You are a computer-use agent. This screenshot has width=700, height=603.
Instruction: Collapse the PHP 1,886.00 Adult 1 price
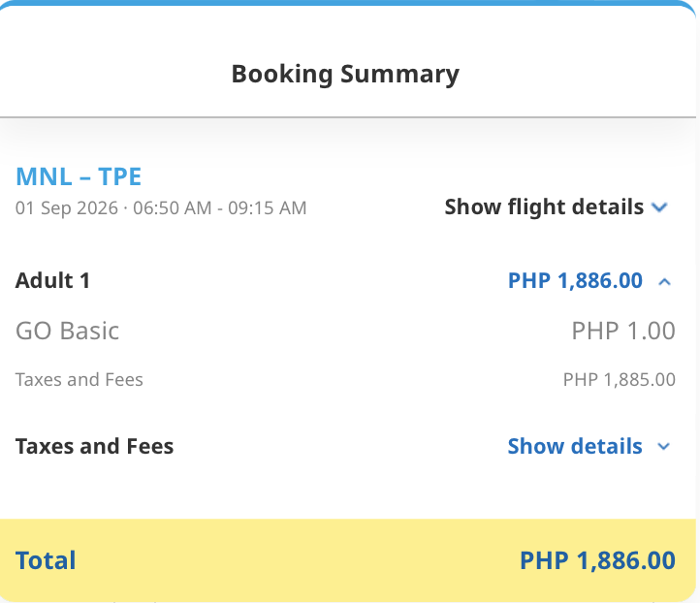pos(575,281)
